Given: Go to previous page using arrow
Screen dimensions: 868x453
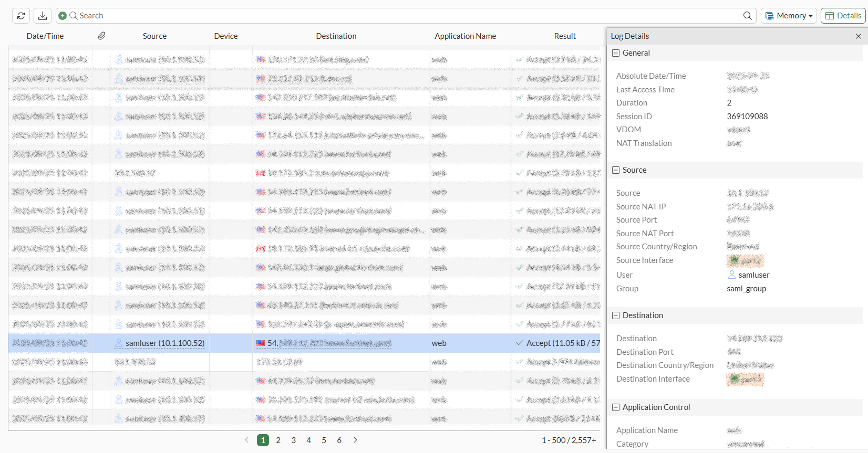Looking at the screenshot, I should [247, 440].
